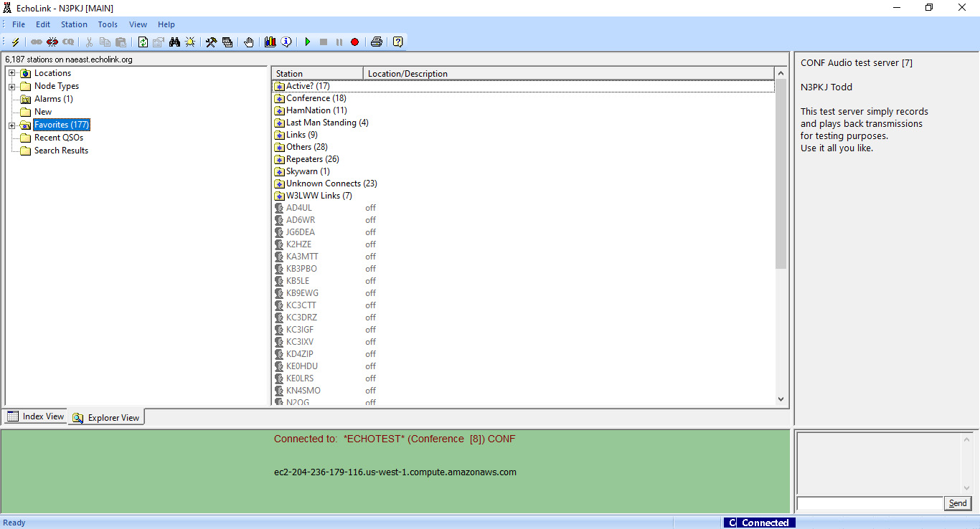Expand the Favorites (177) tree node
The width and height of the screenshot is (980, 529).
point(12,125)
